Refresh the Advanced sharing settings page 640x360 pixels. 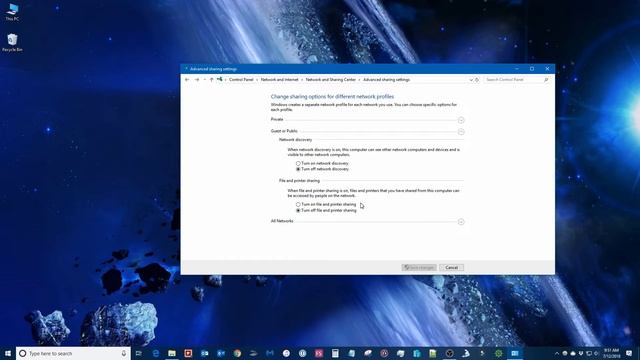point(477,80)
